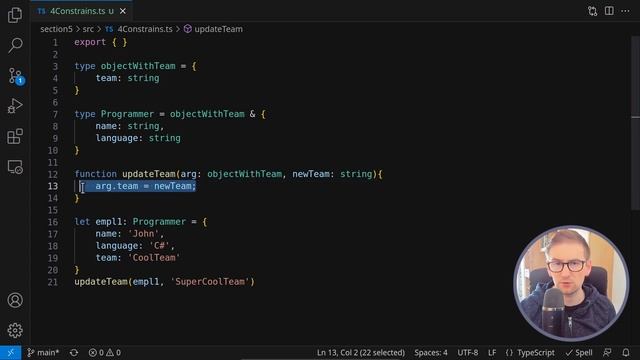640x360 pixels.
Task: Open Source Control view with badge
Action: click(16, 76)
